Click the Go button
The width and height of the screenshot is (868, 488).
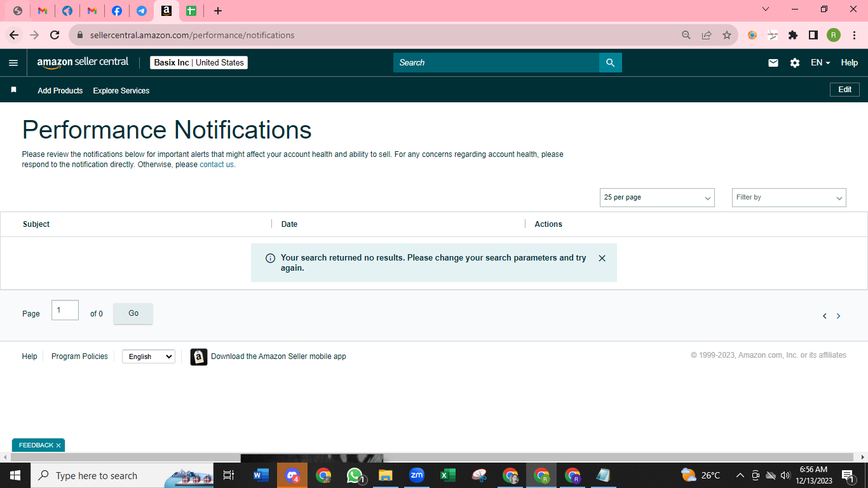click(133, 313)
